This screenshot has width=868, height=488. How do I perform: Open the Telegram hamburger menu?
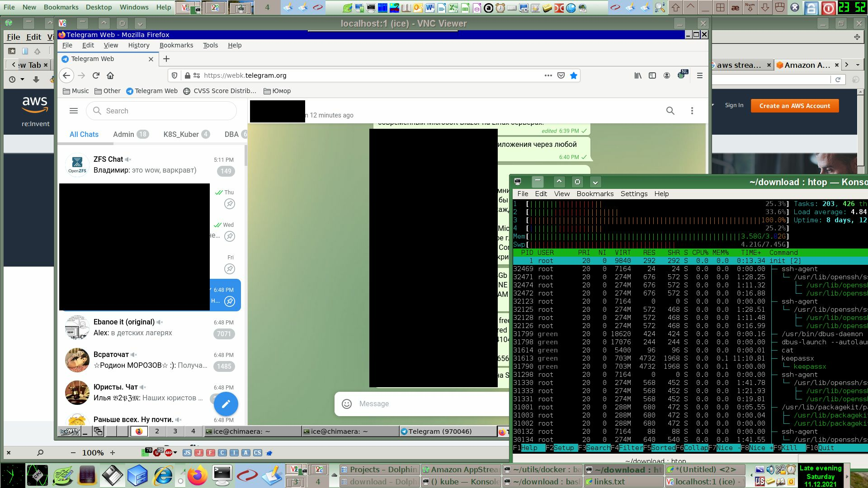point(74,111)
